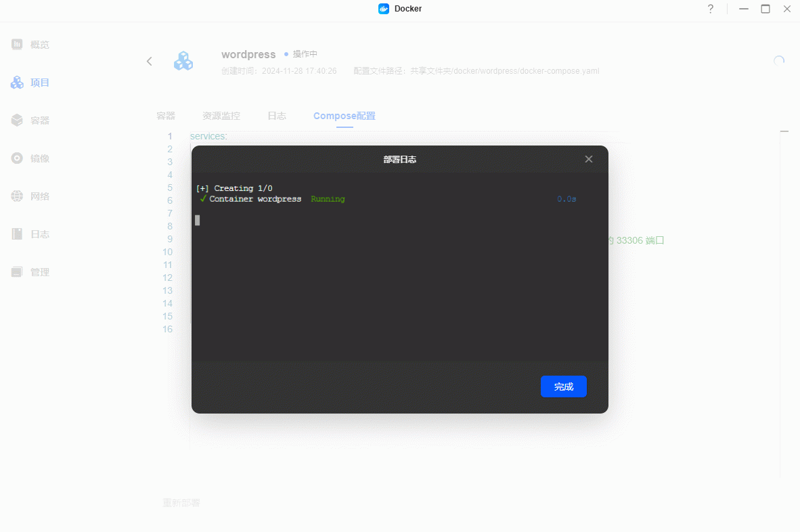Click the wordpress project title
The height and width of the screenshot is (532, 800).
click(248, 54)
